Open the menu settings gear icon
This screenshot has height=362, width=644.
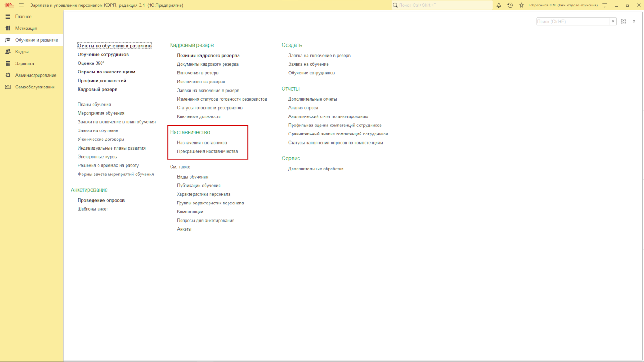pos(624,21)
